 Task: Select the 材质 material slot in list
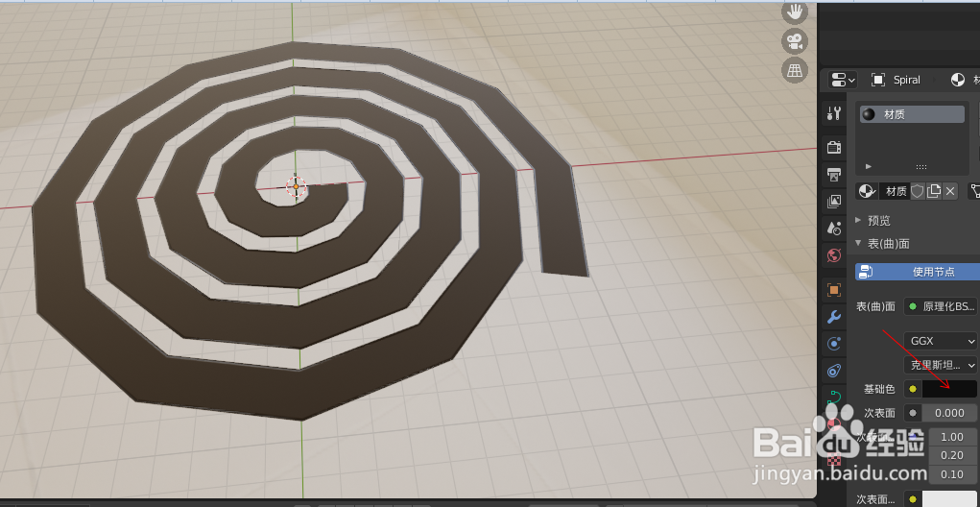[x=912, y=114]
